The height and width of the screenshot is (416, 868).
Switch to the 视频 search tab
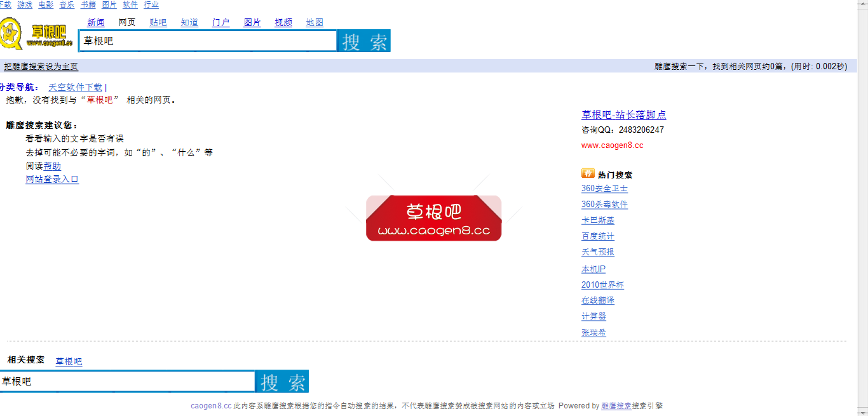click(283, 22)
